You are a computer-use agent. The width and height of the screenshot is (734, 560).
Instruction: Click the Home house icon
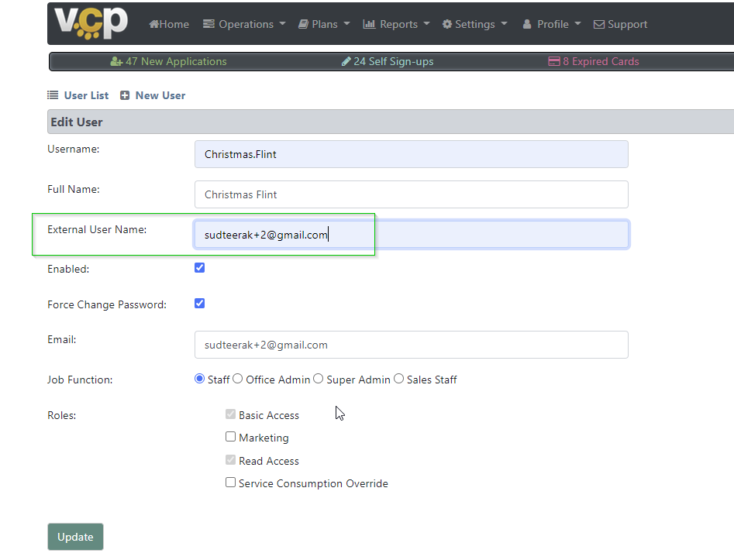[154, 24]
